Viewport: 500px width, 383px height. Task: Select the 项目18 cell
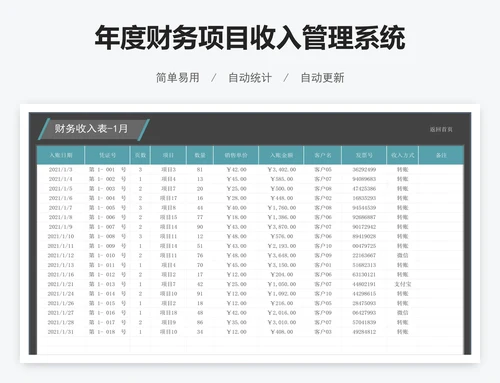(x=168, y=313)
